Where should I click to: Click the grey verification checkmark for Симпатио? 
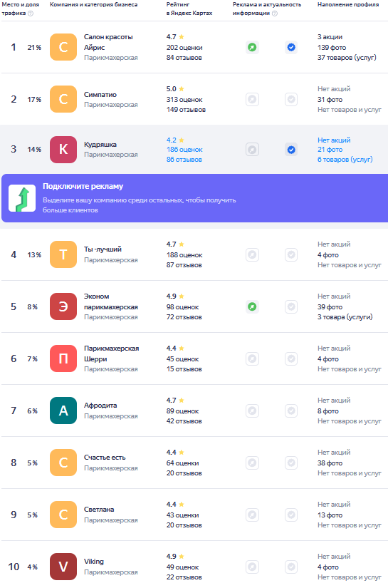pyautogui.click(x=291, y=99)
